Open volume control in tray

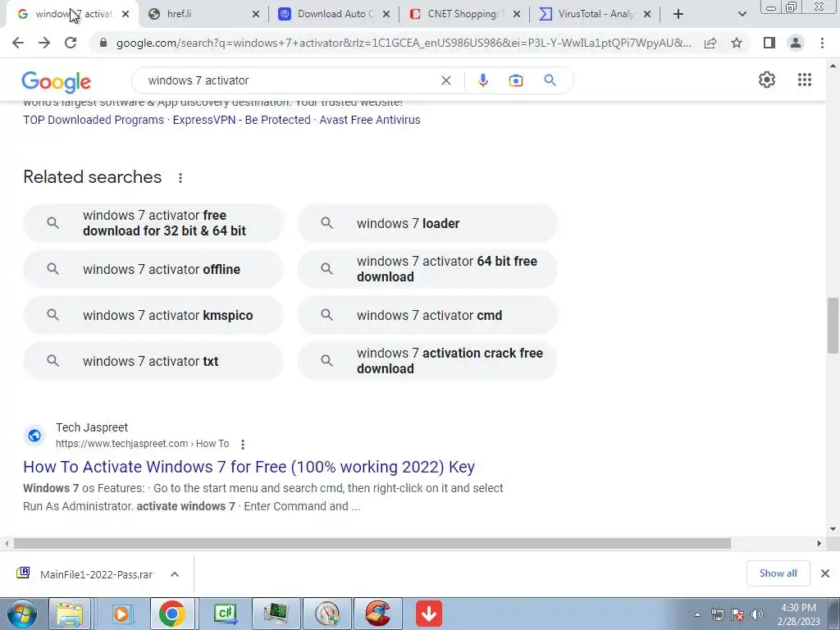[757, 614]
